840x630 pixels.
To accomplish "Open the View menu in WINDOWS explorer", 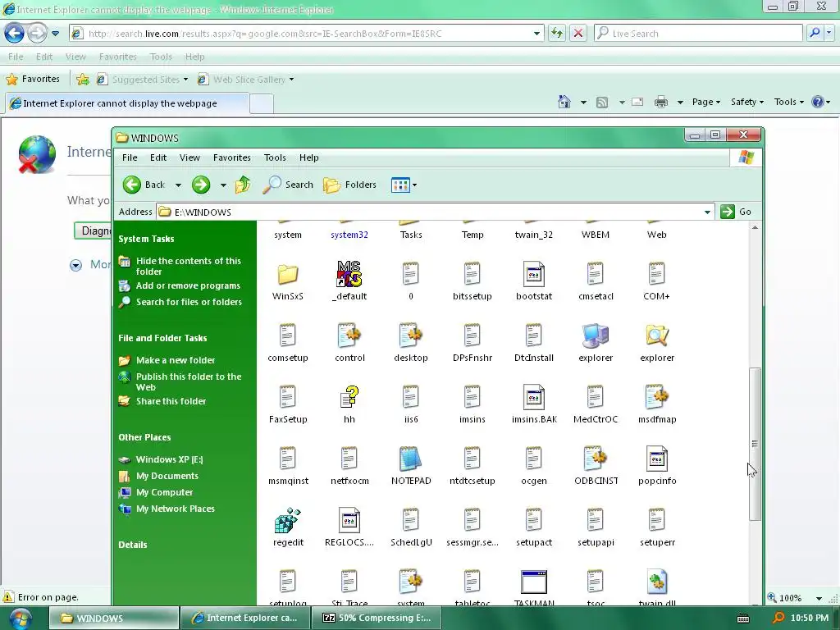I will (189, 157).
